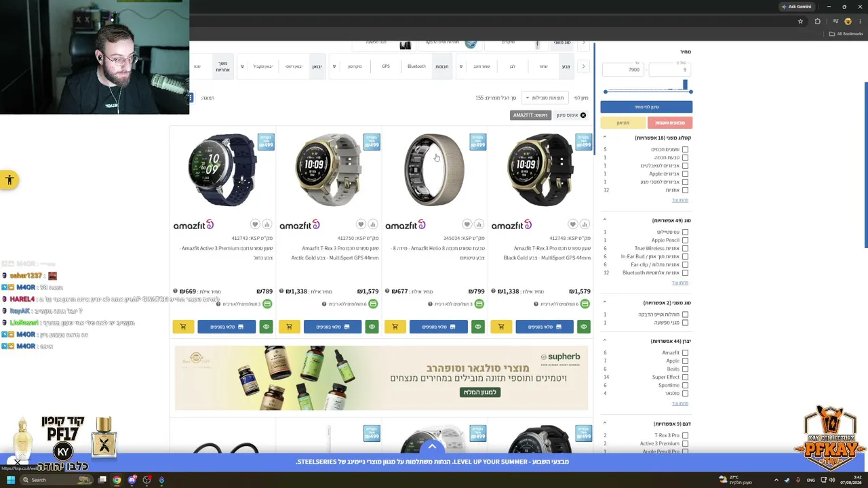
Task: Check the Sportime manufacturer checkbox
Action: pyautogui.click(x=685, y=385)
